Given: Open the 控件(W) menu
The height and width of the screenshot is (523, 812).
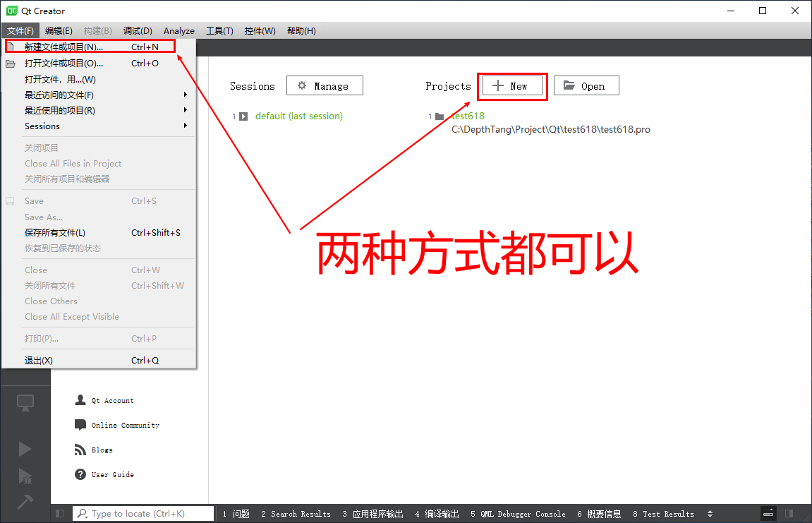Looking at the screenshot, I should 260,30.
